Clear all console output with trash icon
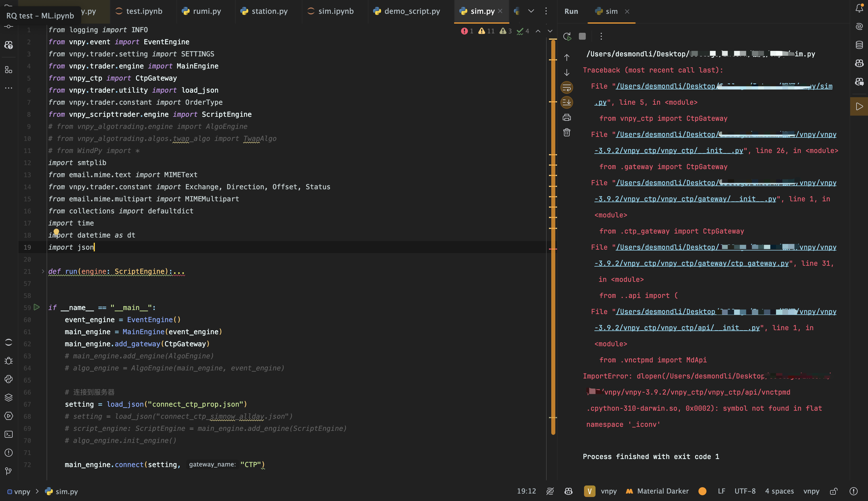868x501 pixels. [x=566, y=133]
